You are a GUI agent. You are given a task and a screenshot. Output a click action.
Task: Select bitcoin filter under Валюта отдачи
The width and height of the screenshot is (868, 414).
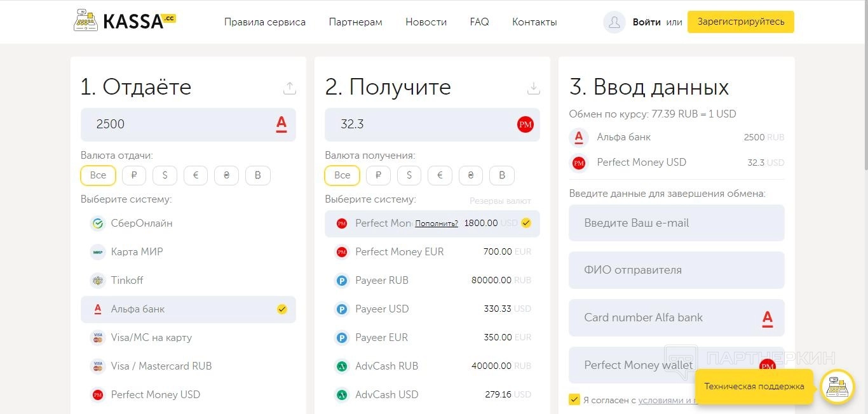(258, 175)
